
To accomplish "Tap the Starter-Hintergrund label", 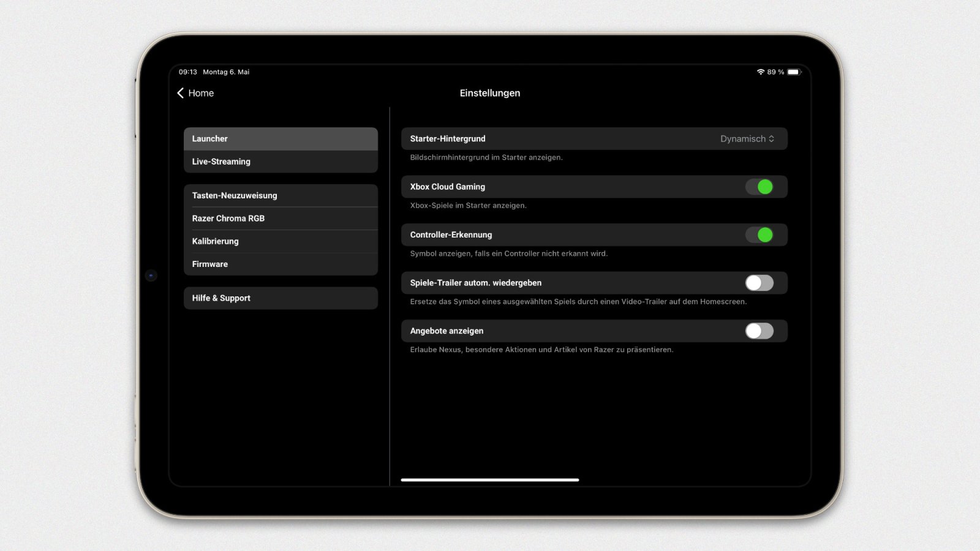I will pyautogui.click(x=448, y=139).
